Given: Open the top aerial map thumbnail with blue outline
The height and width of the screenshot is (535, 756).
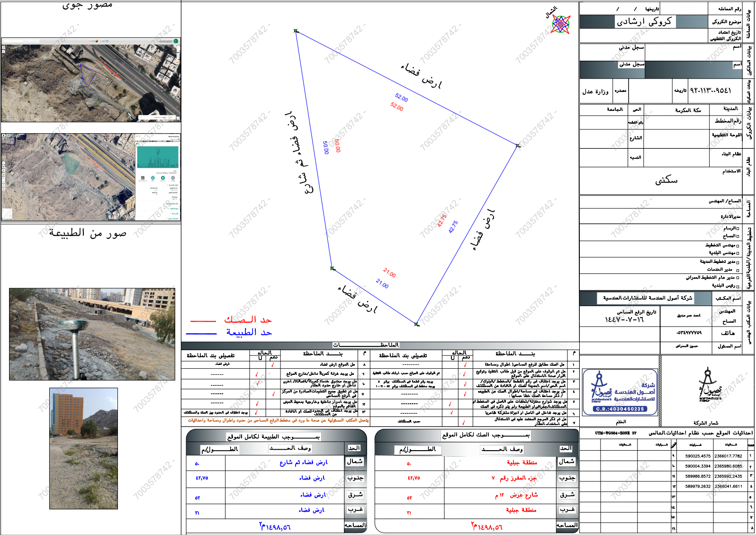Looking at the screenshot, I should 91,80.
